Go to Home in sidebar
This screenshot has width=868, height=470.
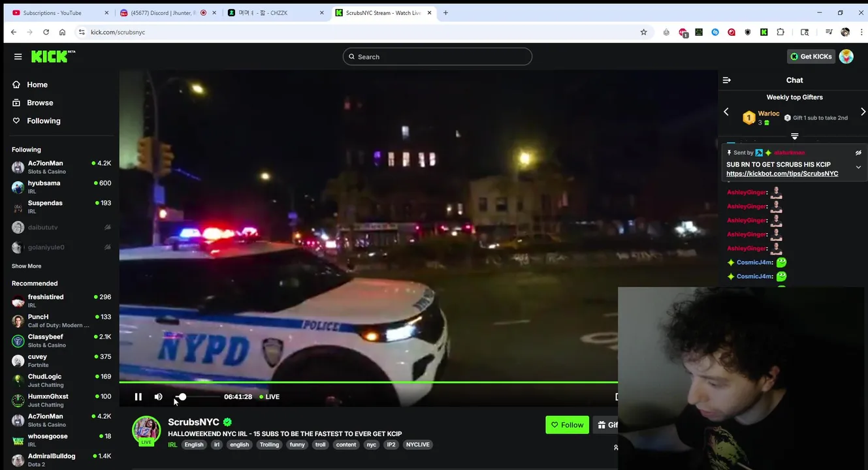click(37, 85)
